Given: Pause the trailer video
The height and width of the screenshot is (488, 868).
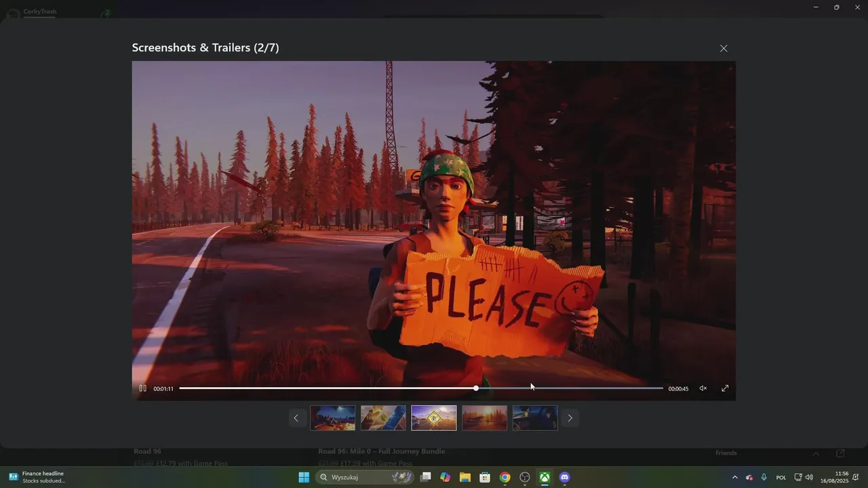Looking at the screenshot, I should tap(142, 388).
